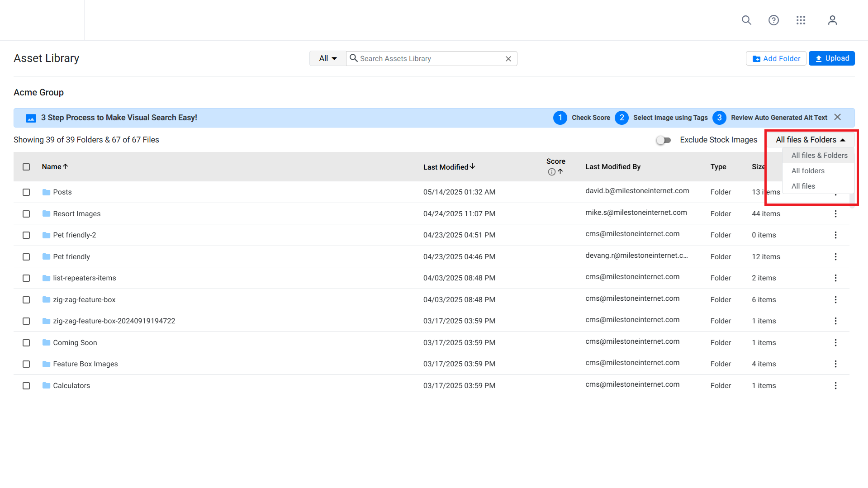
Task: Click step 1 Check Score badge
Action: 560,118
